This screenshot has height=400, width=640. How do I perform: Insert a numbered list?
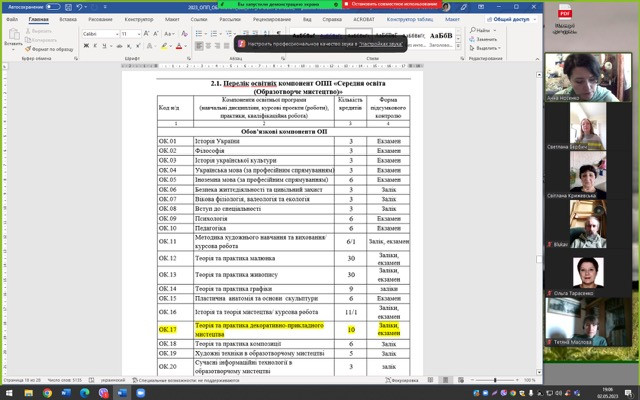click(x=213, y=34)
